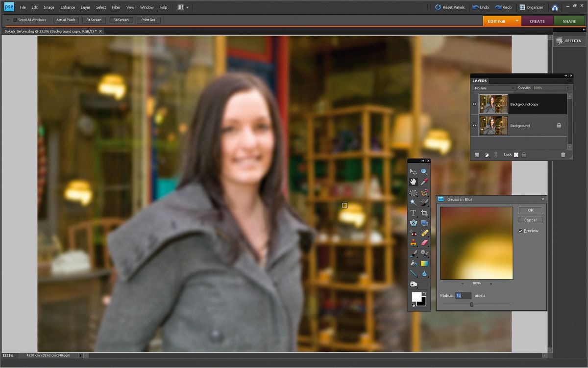The image size is (588, 368).
Task: Select the Gradient tool
Action: coord(424,263)
